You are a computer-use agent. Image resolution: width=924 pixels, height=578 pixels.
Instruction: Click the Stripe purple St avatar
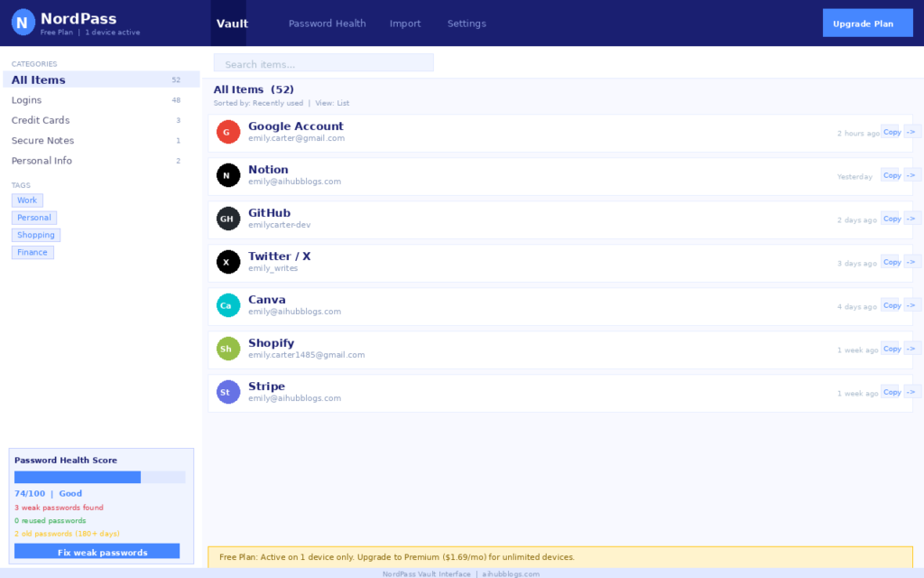click(x=228, y=392)
